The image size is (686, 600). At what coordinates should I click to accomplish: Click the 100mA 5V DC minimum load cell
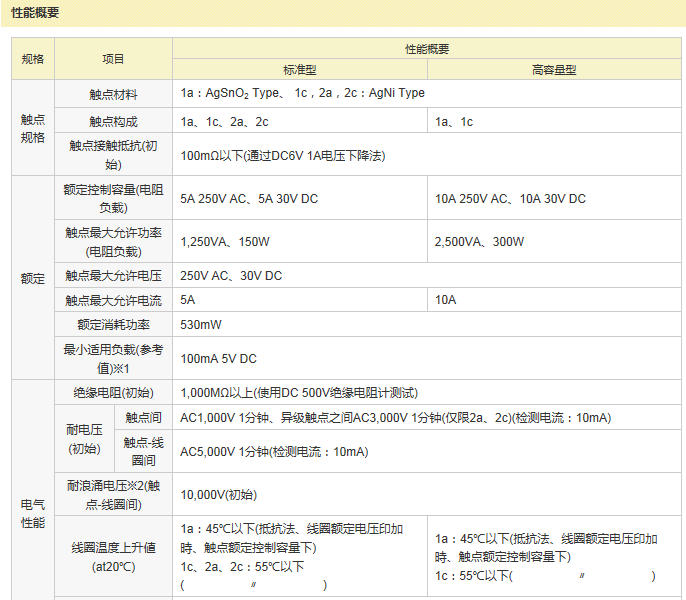218,359
